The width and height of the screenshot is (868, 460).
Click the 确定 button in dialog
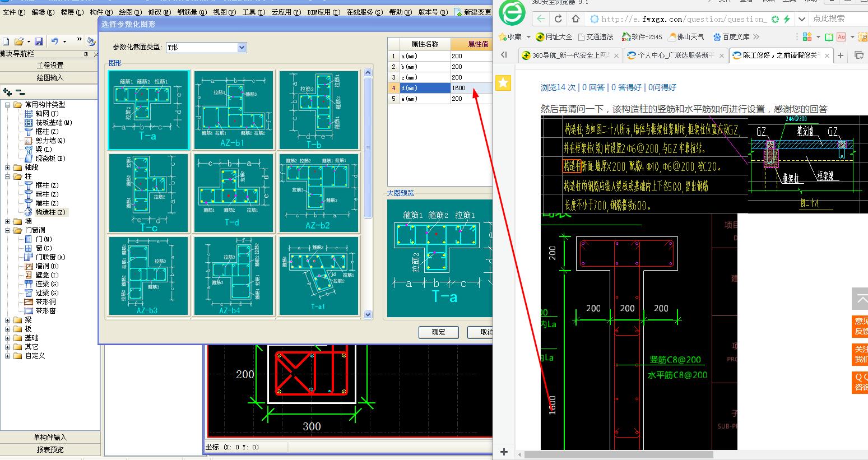(439, 332)
